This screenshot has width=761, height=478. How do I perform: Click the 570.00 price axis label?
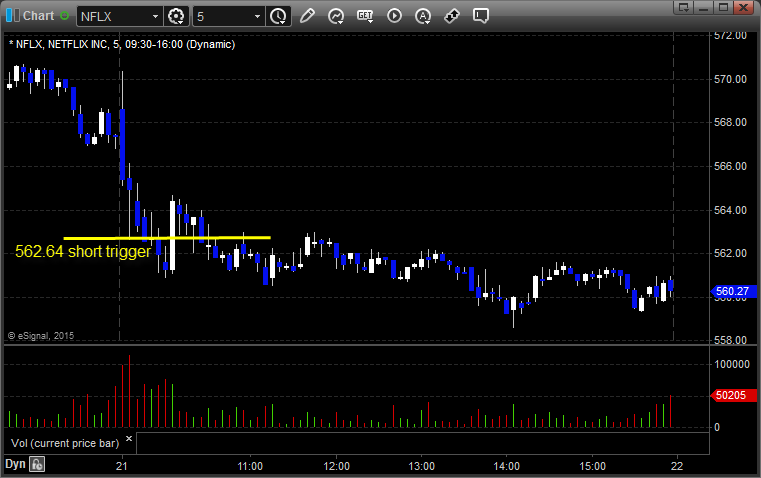(730, 79)
